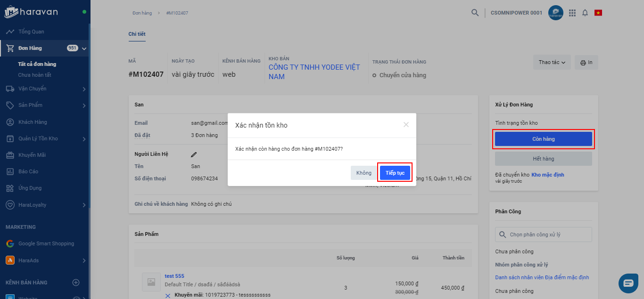The width and height of the screenshot is (644, 299).
Task: Select Tất cả đơn hàng submenu
Action: pyautogui.click(x=37, y=64)
